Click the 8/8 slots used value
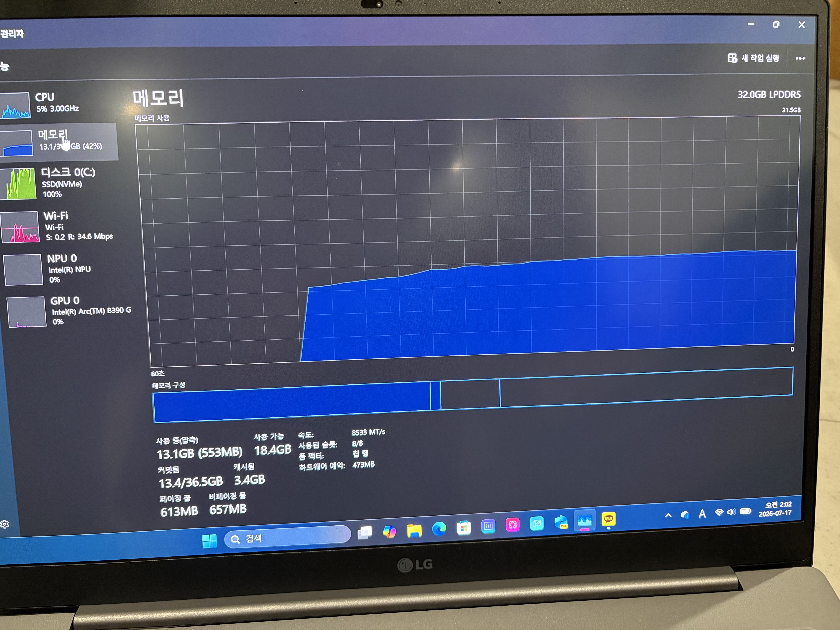The width and height of the screenshot is (840, 630). point(357,444)
